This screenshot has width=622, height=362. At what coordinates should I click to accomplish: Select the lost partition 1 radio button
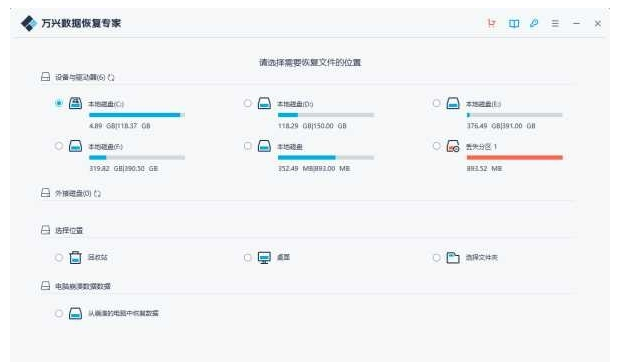(x=436, y=146)
